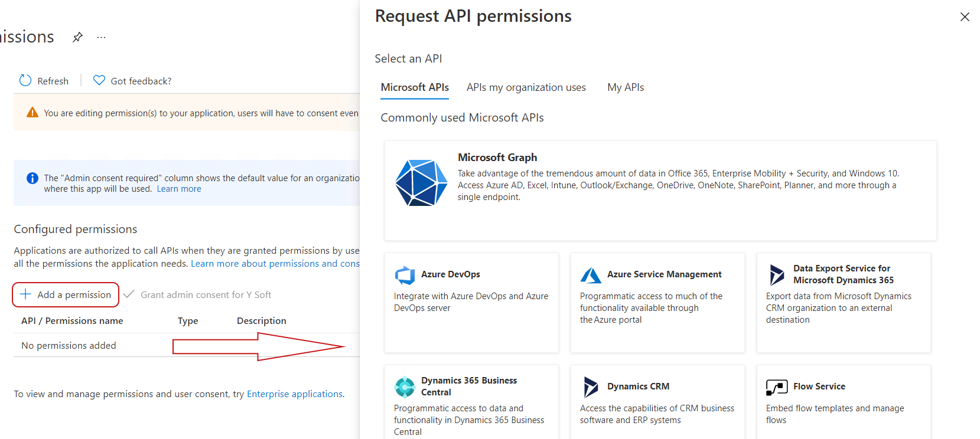Click the Azure Service Management triangle icon
This screenshot has width=980, height=439.
point(591,275)
